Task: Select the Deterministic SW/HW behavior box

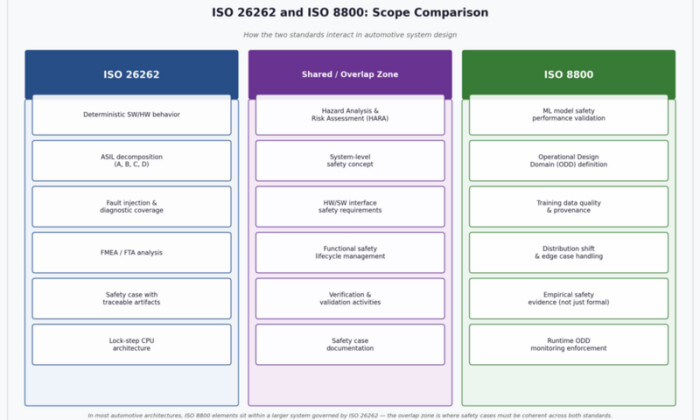Action: (131, 115)
